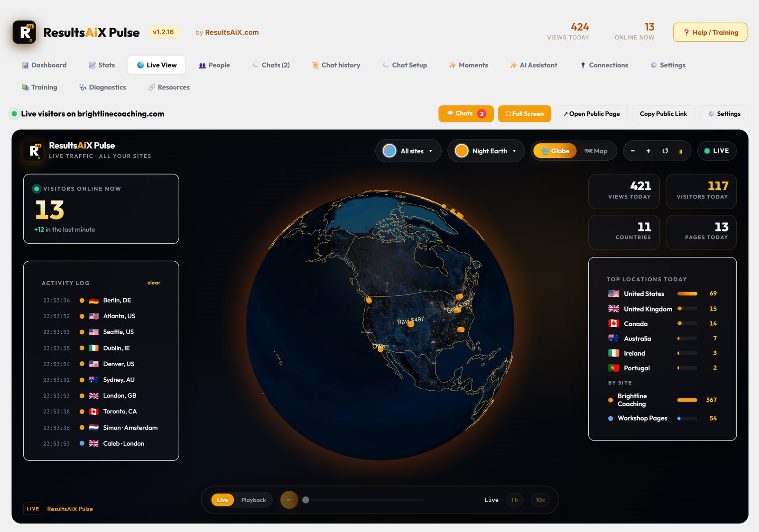Open the Moments tab
Image resolution: width=759 pixels, height=532 pixels.
click(x=469, y=65)
